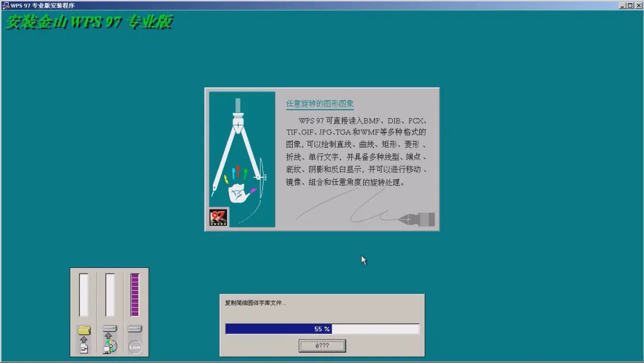Click the 55 % installation progress bar

(322, 329)
